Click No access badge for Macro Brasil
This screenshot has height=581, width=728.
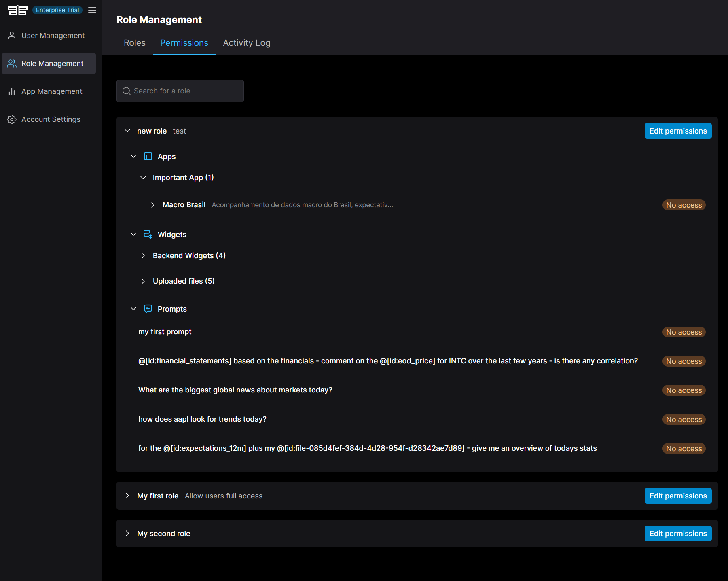(684, 205)
